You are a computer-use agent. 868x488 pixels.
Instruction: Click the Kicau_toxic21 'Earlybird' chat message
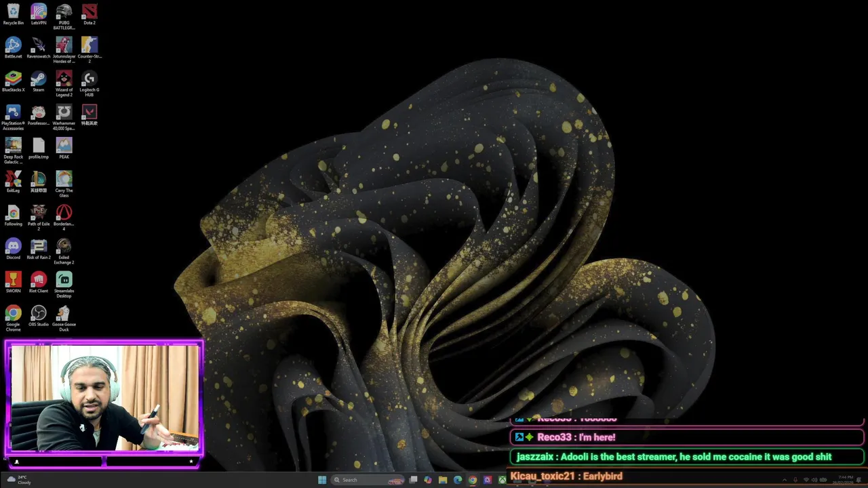(687, 476)
